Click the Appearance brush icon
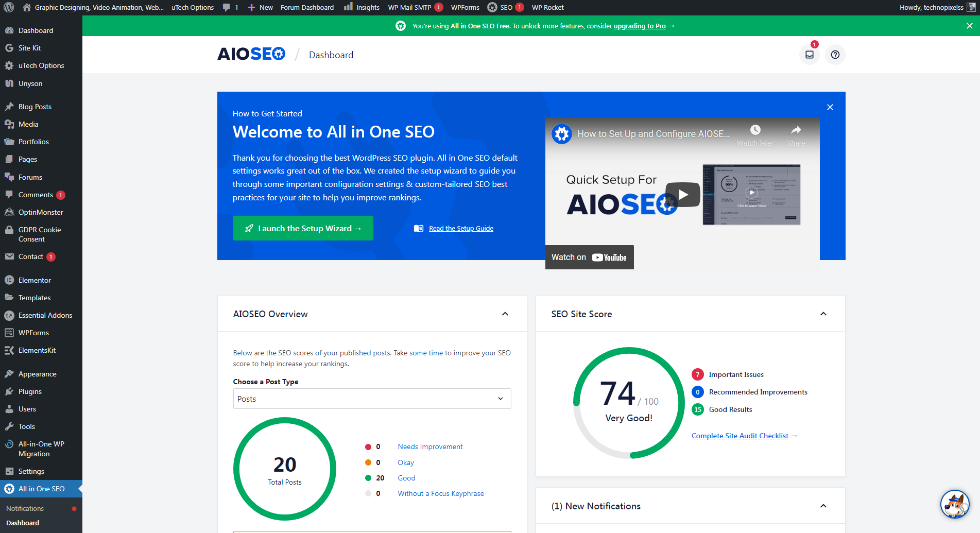 click(9, 374)
